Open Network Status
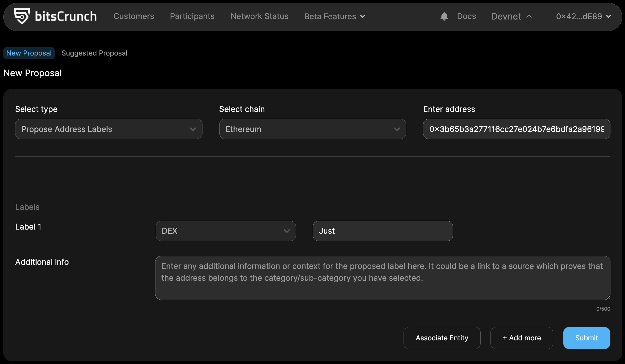625x364 pixels. point(259,16)
